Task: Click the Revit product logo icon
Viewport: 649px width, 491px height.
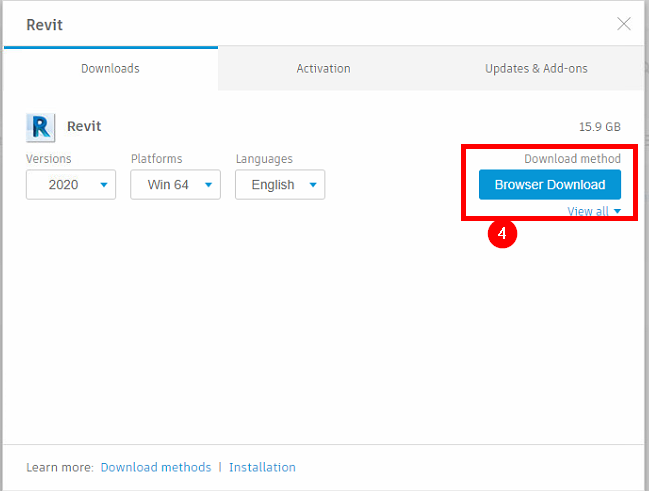Action: pos(41,128)
